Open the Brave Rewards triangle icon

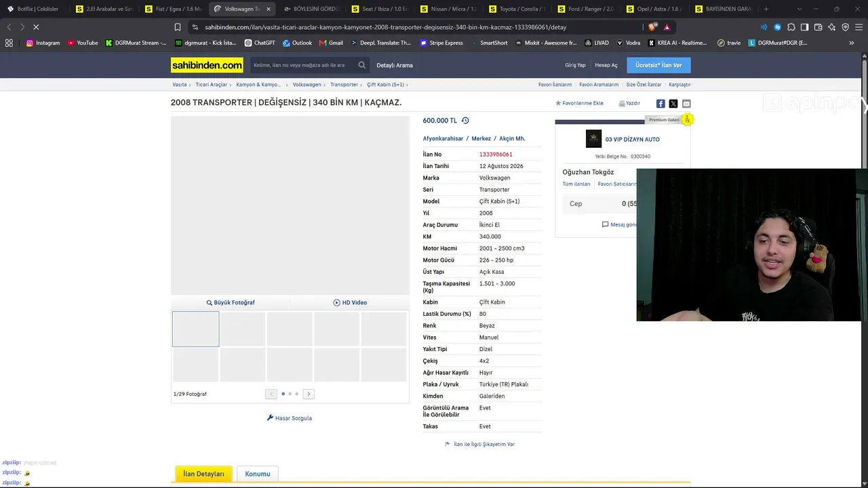[x=667, y=27]
